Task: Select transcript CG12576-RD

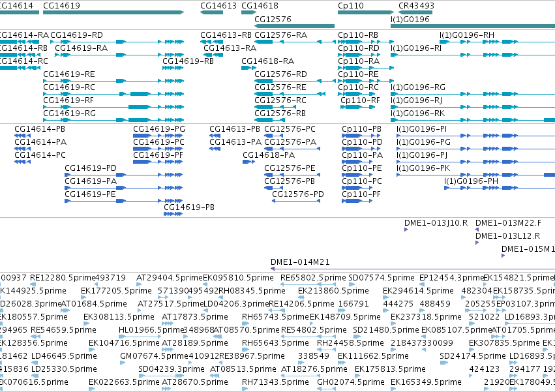Action: [280, 74]
